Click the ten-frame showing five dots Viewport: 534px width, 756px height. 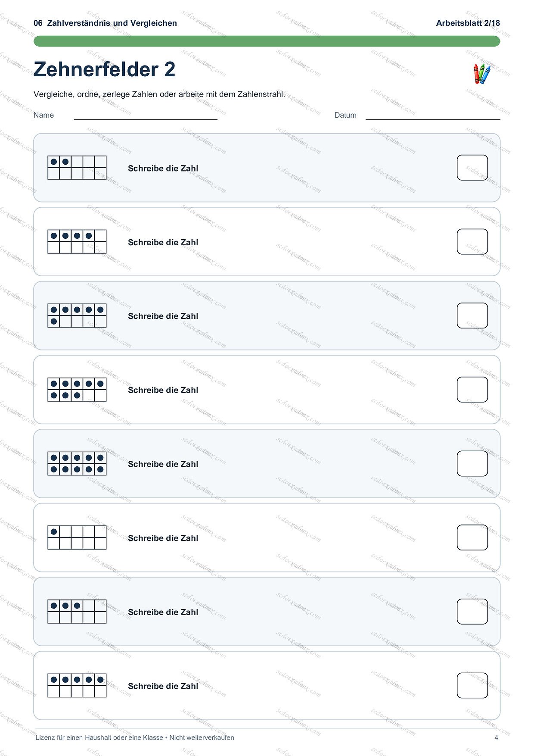(77, 685)
